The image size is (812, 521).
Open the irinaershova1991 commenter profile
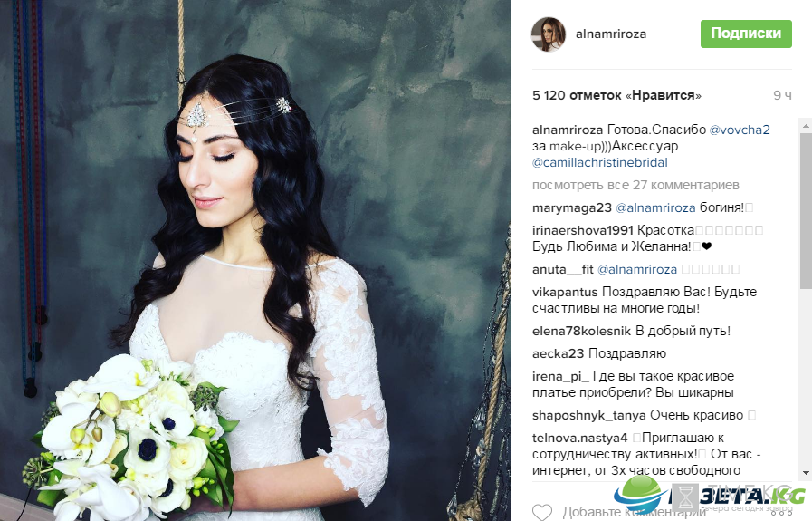coord(583,230)
